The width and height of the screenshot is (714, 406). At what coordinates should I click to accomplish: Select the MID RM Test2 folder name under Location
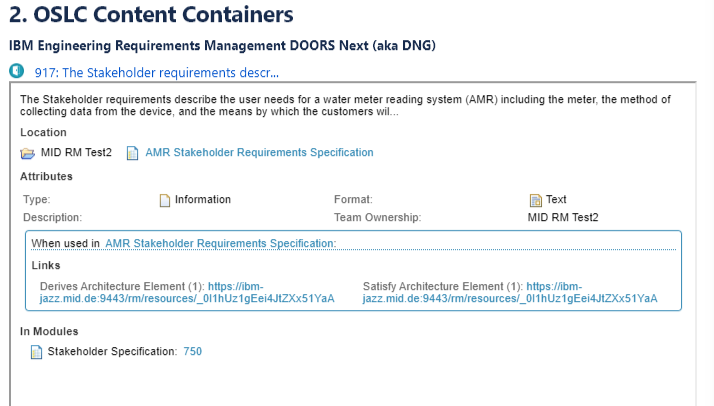83,153
